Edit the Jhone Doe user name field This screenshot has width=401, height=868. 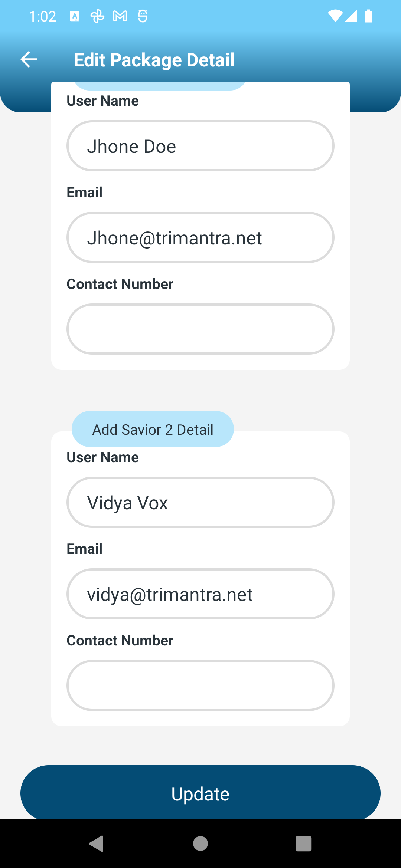(x=200, y=146)
